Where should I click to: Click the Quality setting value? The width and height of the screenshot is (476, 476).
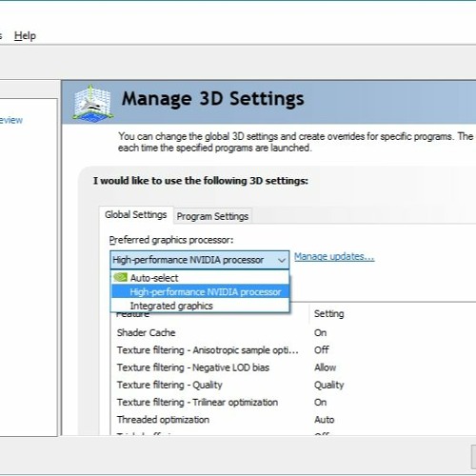(329, 386)
